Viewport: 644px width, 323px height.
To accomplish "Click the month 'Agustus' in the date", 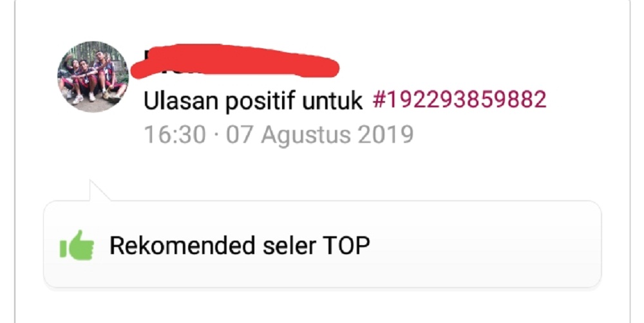I will 305,136.
